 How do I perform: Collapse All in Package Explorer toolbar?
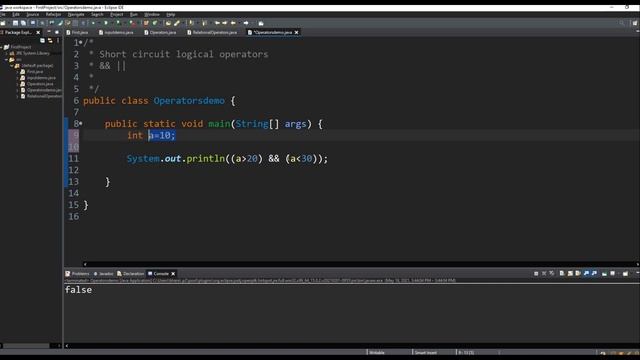[42, 40]
